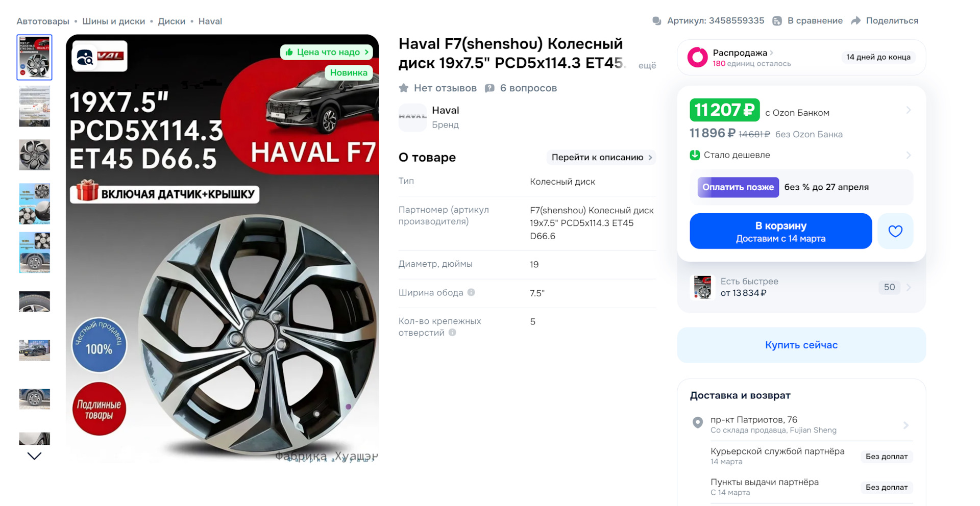Copy the product code via Артикул icon
Screen dimensions: 980x506
pos(657,21)
